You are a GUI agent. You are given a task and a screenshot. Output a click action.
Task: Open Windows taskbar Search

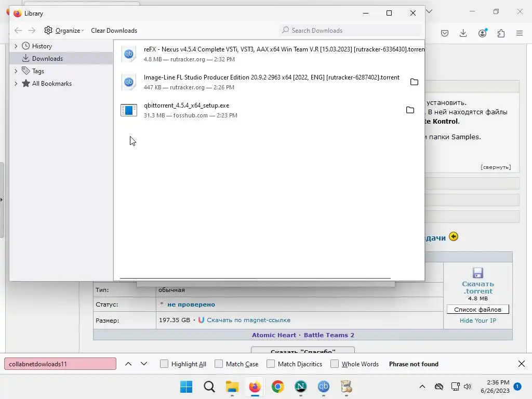(x=209, y=387)
